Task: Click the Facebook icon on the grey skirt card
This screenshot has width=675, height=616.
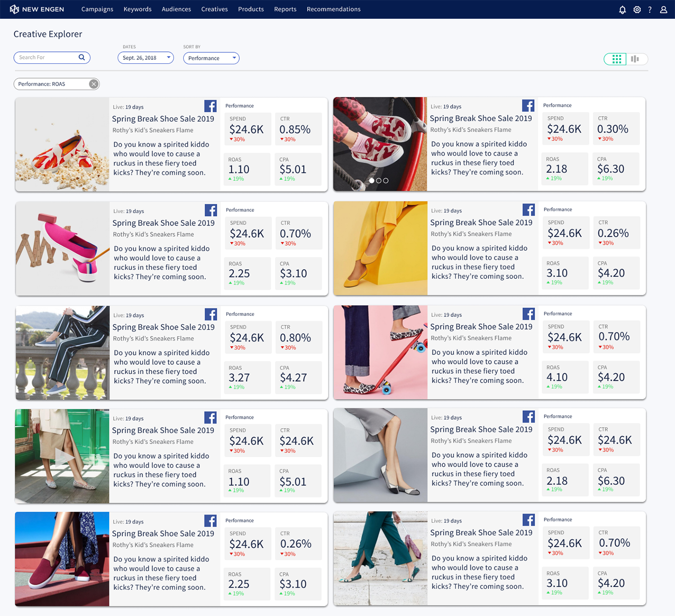Action: [529, 417]
